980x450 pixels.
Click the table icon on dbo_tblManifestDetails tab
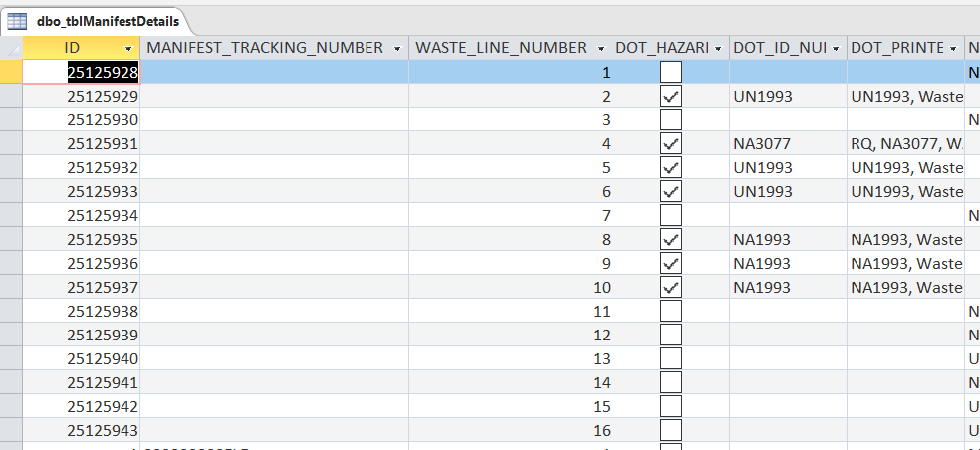tap(17, 20)
